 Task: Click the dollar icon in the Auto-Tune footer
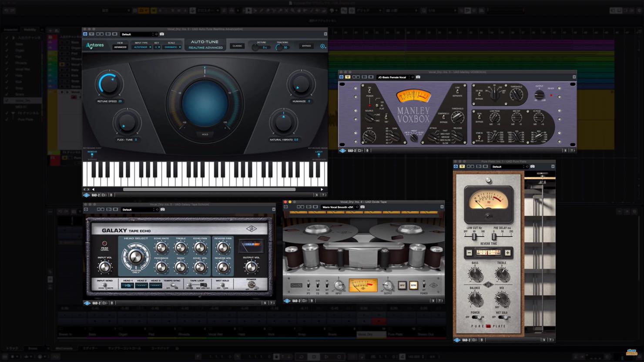pyautogui.click(x=317, y=195)
